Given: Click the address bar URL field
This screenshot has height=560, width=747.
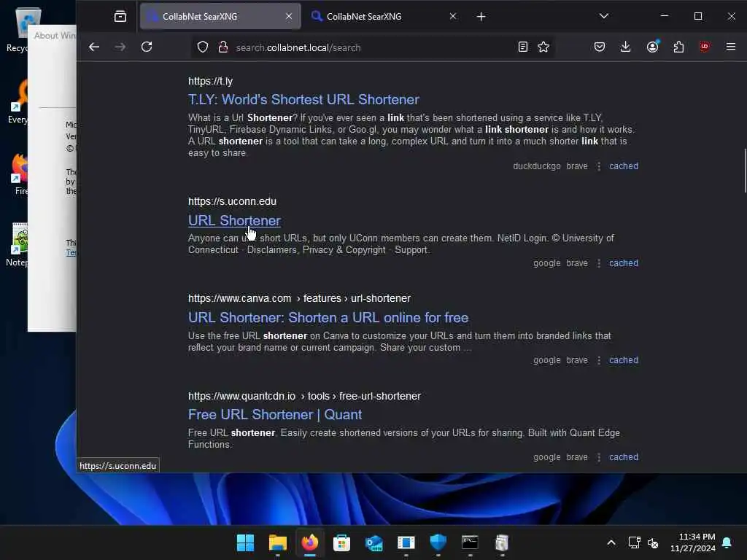Looking at the screenshot, I should tap(371, 47).
